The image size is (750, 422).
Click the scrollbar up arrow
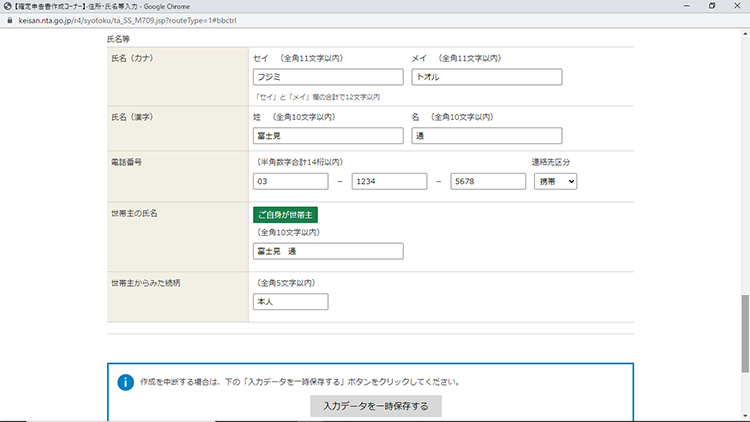tap(743, 33)
